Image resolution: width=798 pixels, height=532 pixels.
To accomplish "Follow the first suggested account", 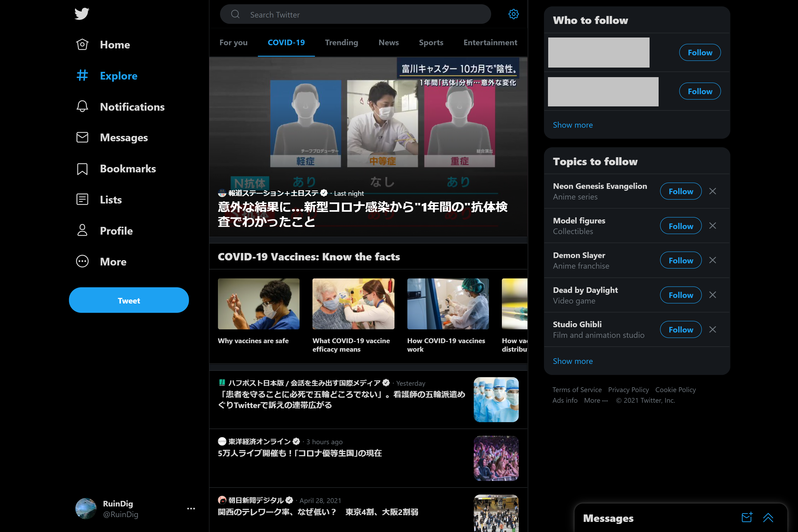I will [x=700, y=52].
